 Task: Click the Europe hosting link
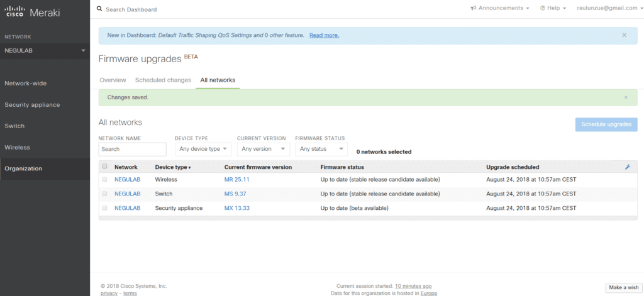point(429,293)
